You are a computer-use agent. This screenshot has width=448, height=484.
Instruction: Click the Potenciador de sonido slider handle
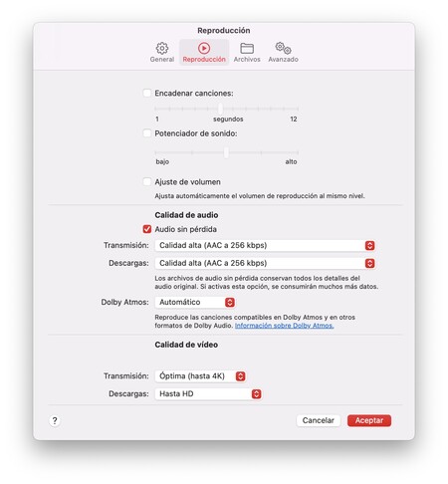click(x=226, y=152)
